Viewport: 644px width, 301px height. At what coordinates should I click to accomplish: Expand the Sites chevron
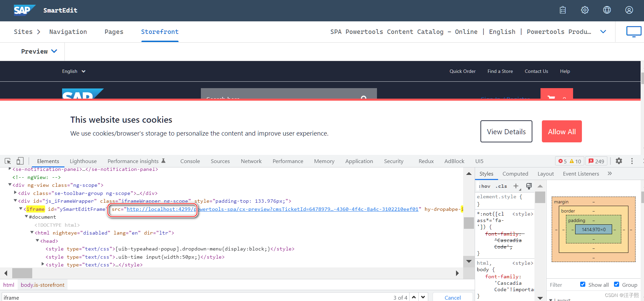coord(39,32)
